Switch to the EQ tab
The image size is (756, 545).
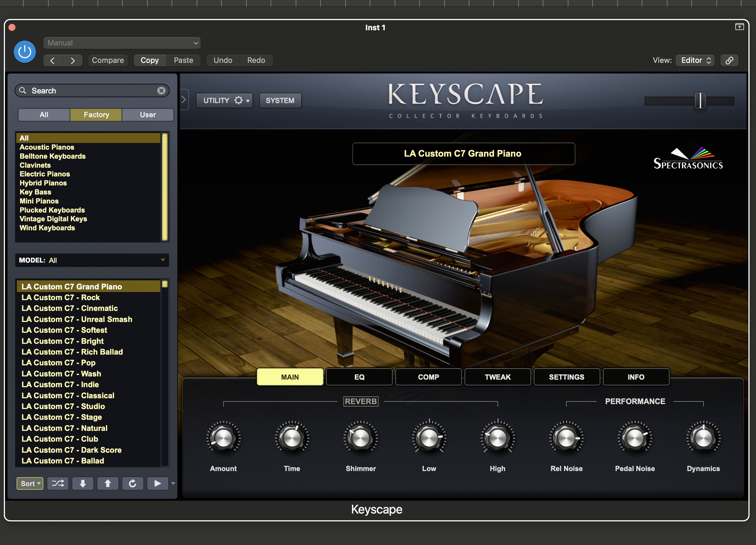[359, 377]
